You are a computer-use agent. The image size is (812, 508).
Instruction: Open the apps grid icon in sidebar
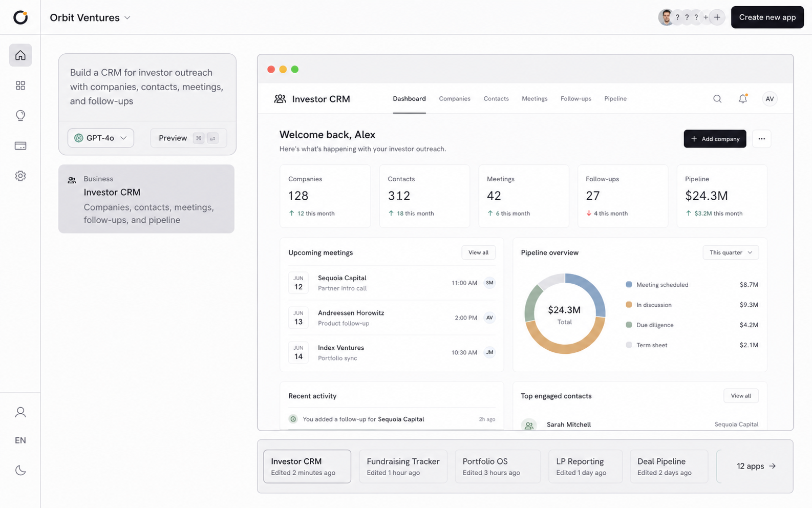[20, 86]
